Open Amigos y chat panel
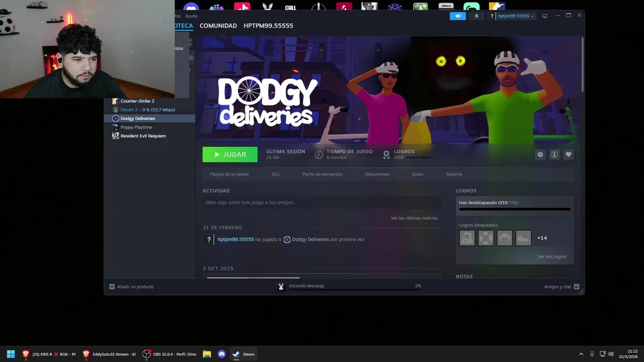The height and width of the screenshot is (362, 644). click(x=561, y=287)
